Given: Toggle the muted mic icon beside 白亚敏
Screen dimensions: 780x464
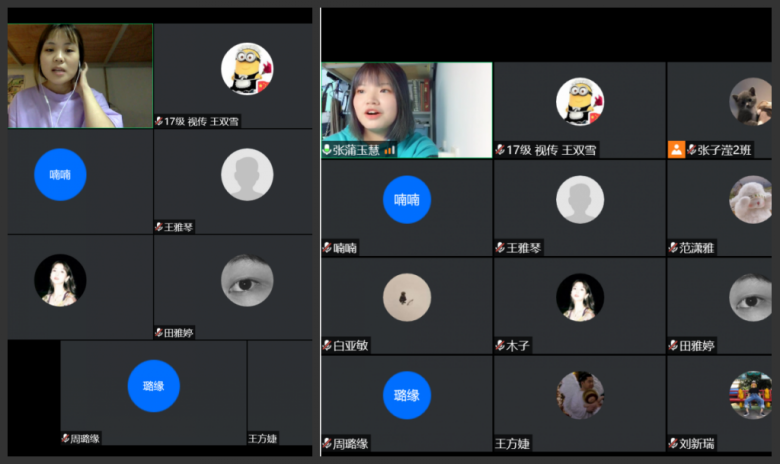Looking at the screenshot, I should click(327, 346).
